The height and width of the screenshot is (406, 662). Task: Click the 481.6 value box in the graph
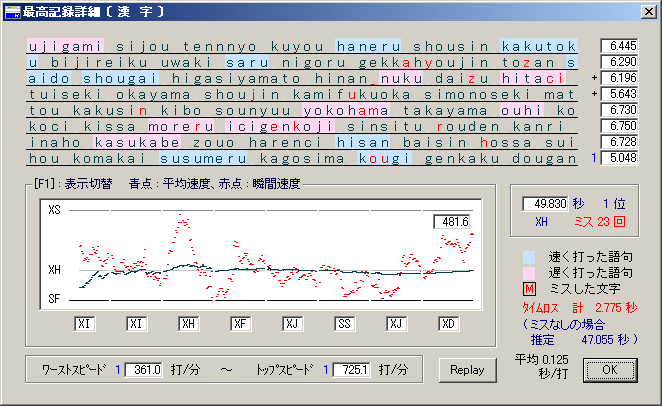[x=452, y=222]
